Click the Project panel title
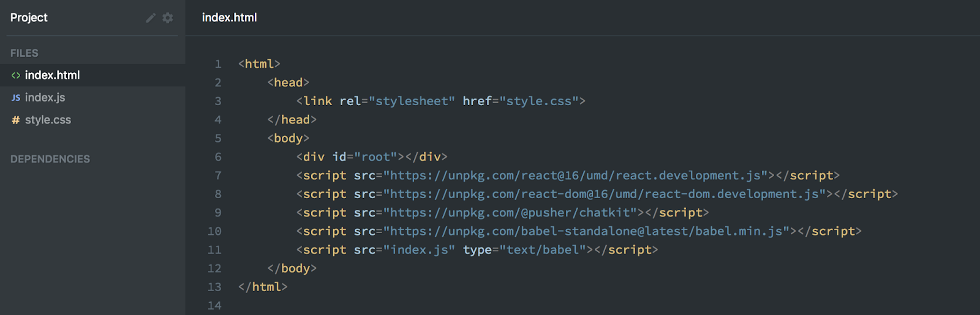 [29, 18]
